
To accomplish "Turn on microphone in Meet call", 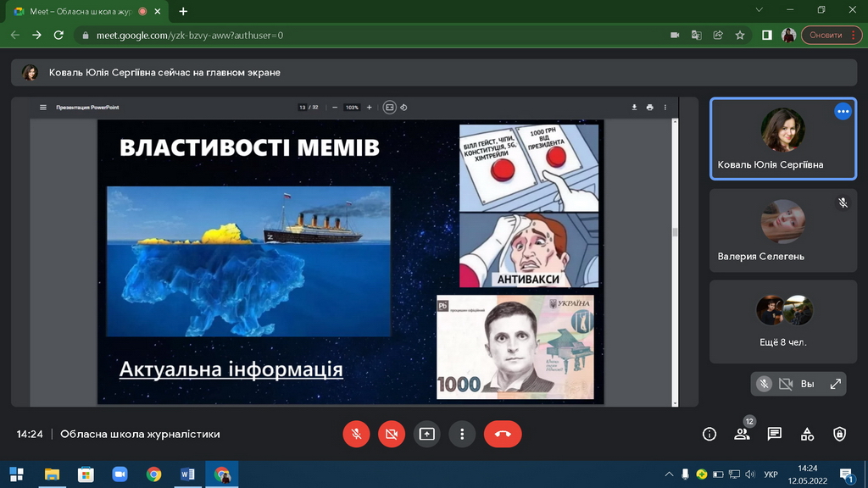I will (356, 435).
